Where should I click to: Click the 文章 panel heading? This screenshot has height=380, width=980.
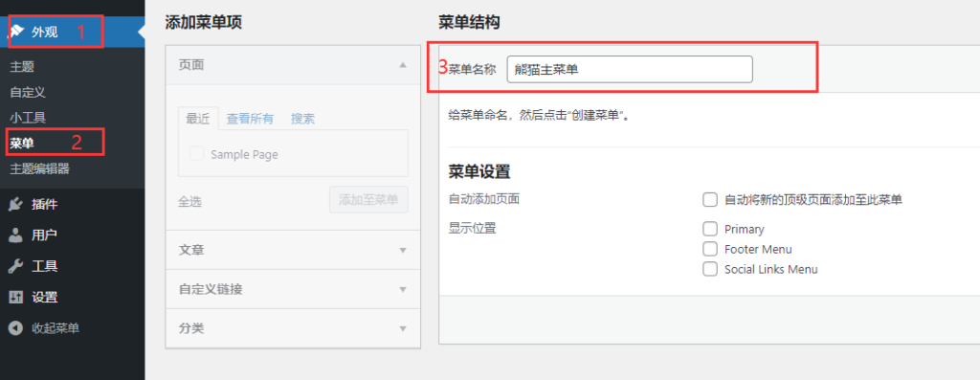point(191,250)
